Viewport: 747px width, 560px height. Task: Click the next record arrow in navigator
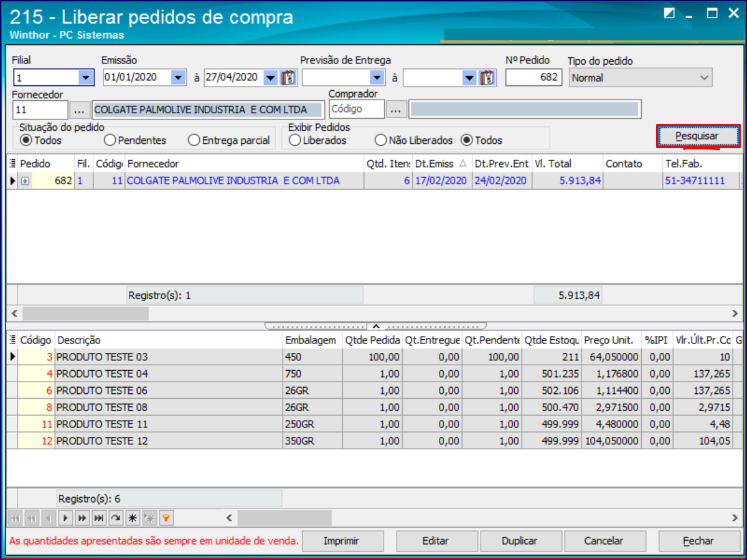coord(65,518)
